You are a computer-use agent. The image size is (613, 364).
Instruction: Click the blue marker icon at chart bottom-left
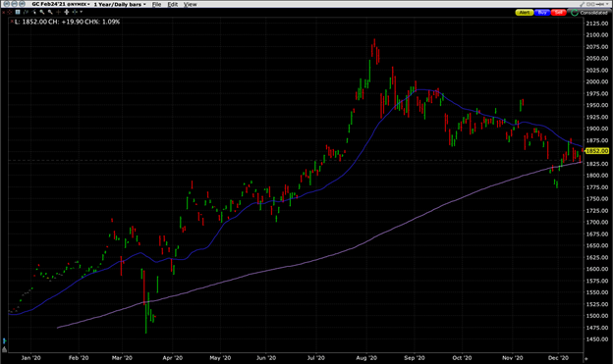pos(4,341)
